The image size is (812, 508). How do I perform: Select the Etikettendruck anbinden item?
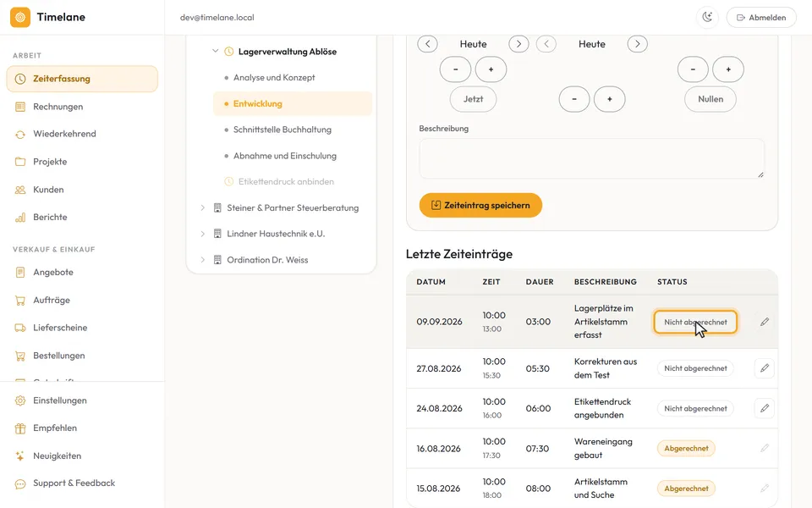293,181
